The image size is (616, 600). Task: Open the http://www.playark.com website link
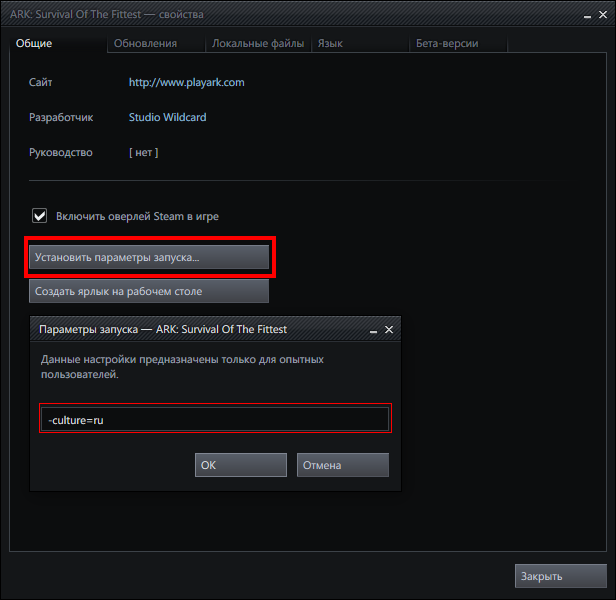point(187,82)
